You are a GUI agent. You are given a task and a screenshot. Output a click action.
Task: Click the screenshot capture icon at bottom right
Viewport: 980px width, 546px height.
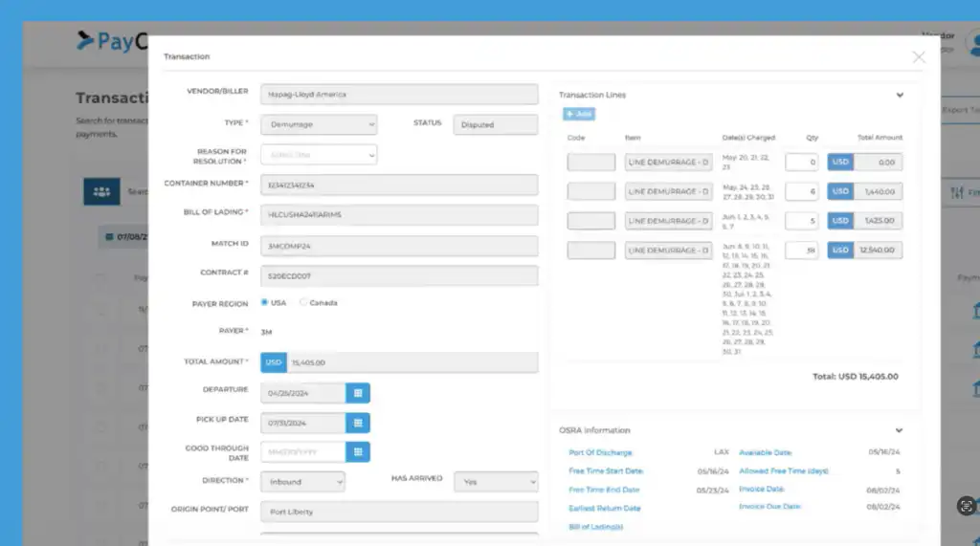coord(966,506)
